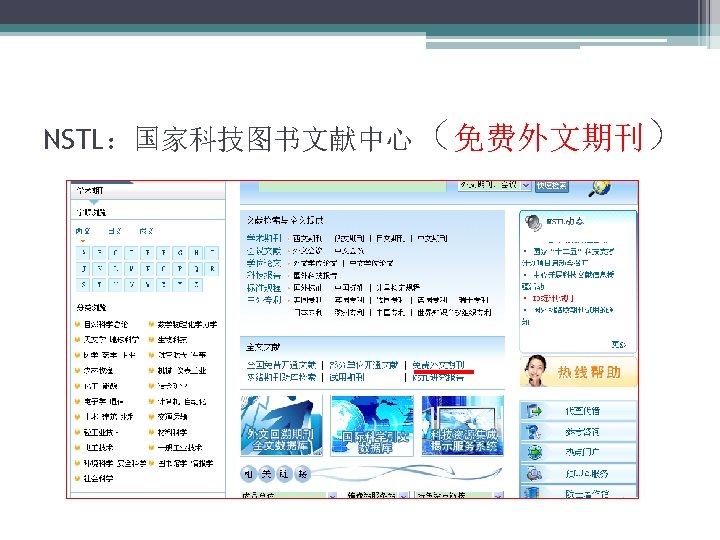Click the speaker icon beside NSTL动态
This screenshot has height=540, width=720.
[534, 223]
